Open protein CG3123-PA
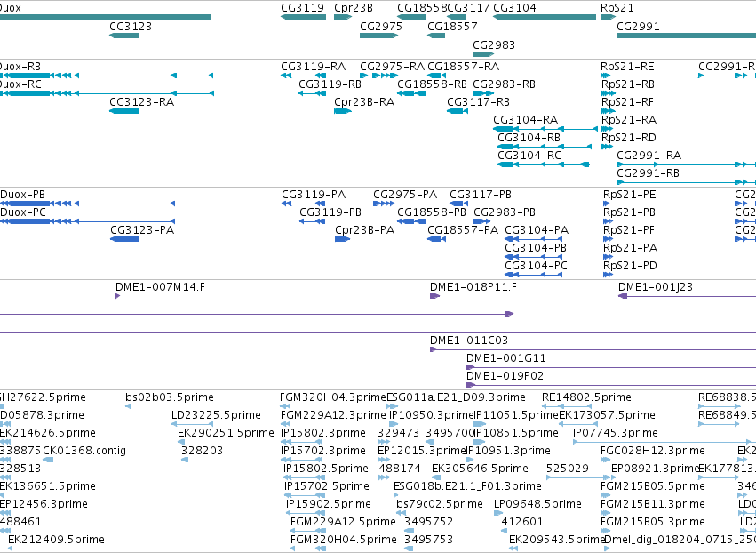This screenshot has width=756, height=553. click(142, 230)
